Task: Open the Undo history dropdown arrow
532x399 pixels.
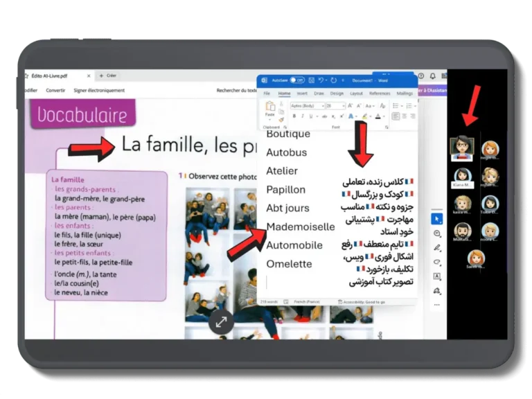Action: click(x=326, y=80)
